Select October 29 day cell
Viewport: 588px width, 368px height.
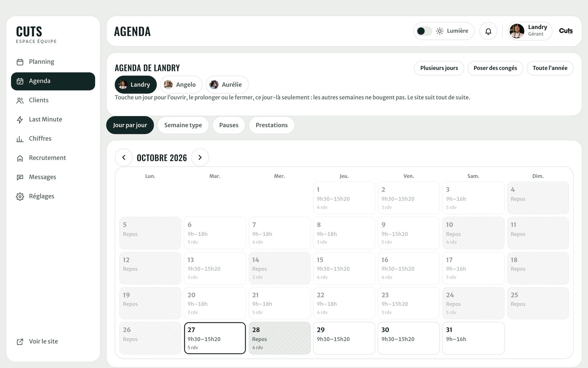coord(344,338)
